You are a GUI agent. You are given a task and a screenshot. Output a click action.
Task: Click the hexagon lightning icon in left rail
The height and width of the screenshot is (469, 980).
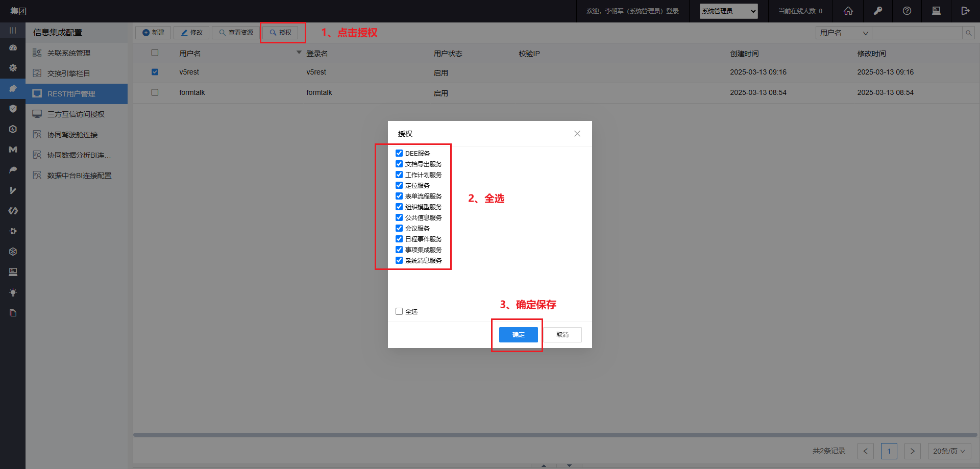[13, 129]
